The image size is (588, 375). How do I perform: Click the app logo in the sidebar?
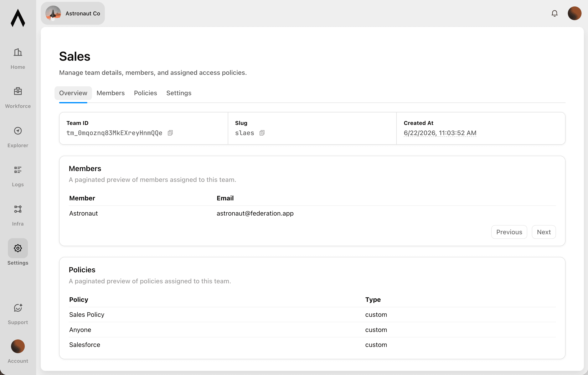click(18, 18)
